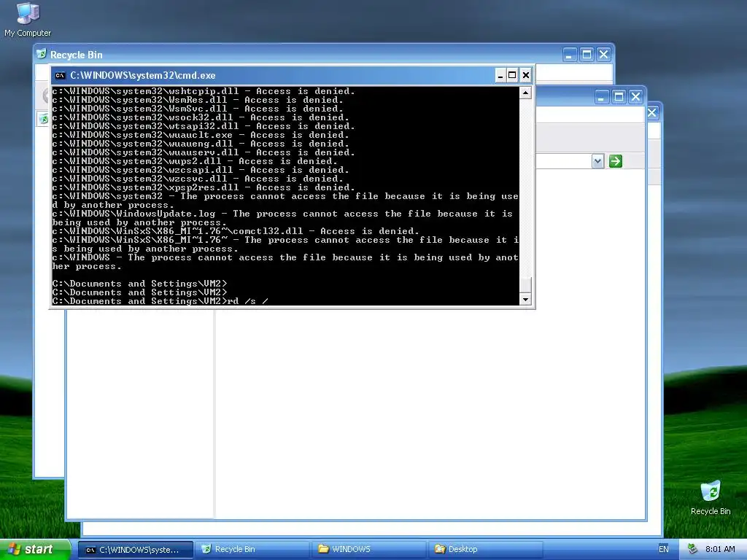Viewport: 747px width, 560px height.
Task: Close the Recycle Bin window
Action: [x=603, y=55]
